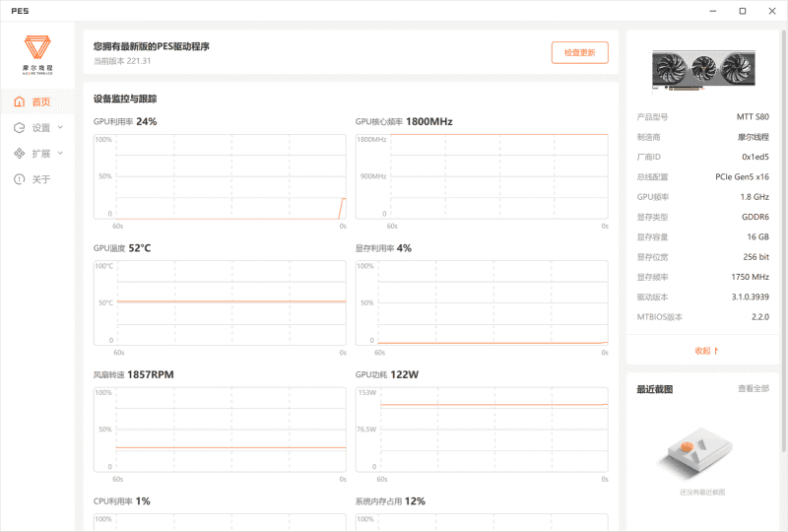Click the MTT S80 graphics card image

point(703,70)
